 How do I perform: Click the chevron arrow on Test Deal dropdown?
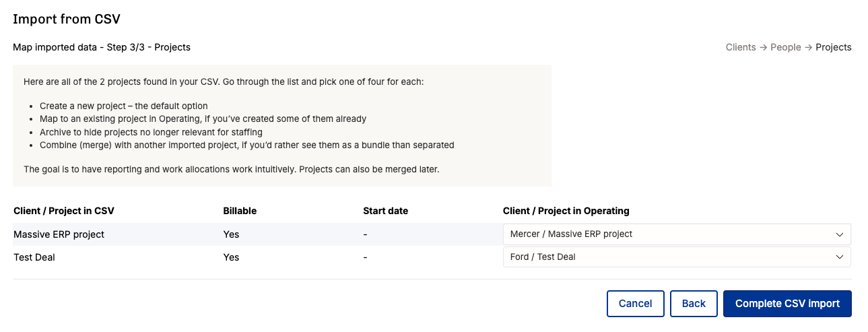coord(839,257)
